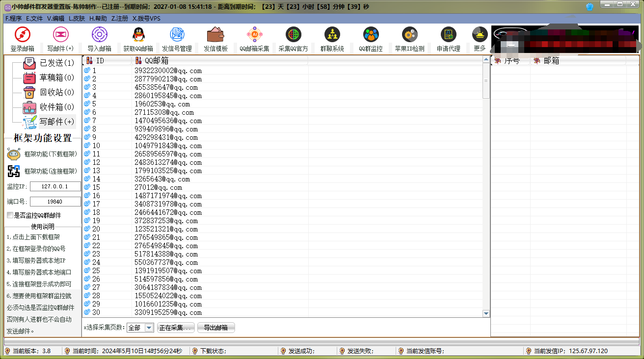Click the QQ邮箱 column header

click(x=220, y=61)
